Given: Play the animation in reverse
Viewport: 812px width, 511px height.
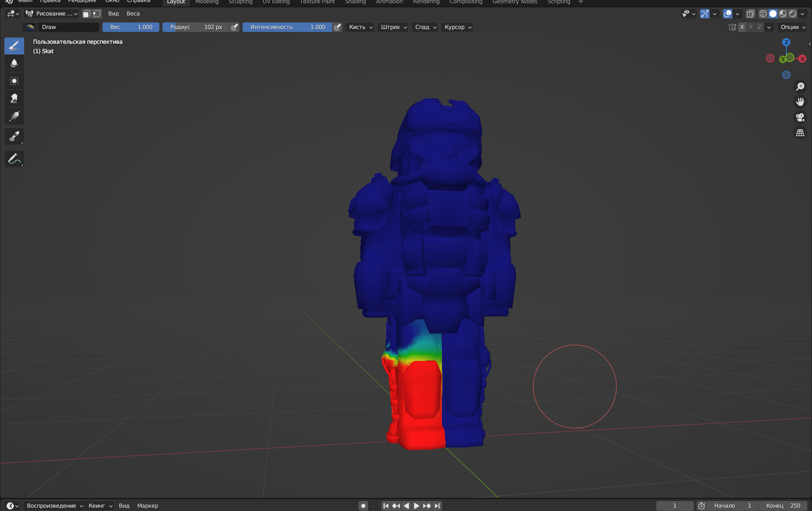Looking at the screenshot, I should [406, 506].
